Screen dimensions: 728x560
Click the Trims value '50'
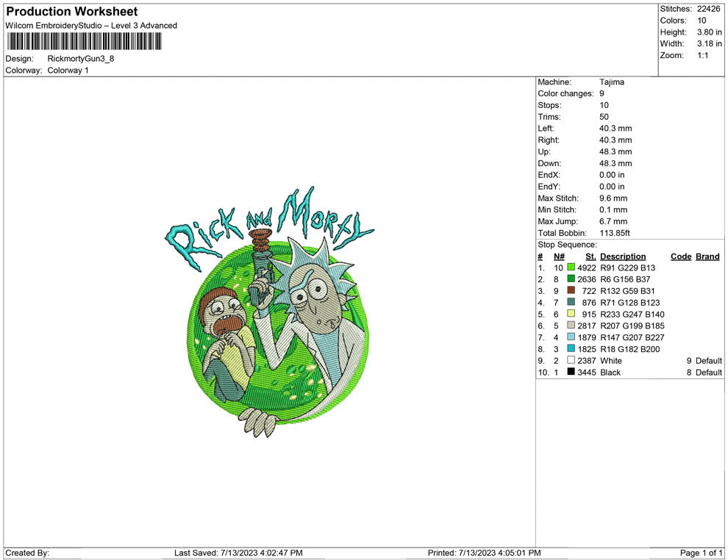(604, 117)
